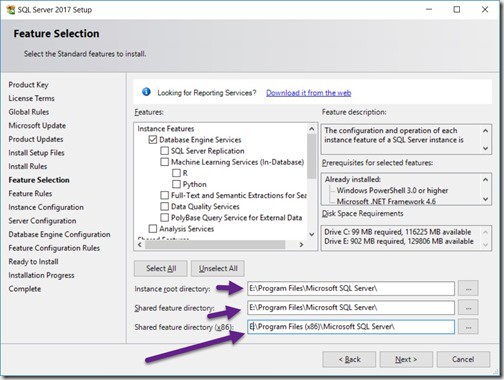Click the Shared feature directory text field

[351, 307]
